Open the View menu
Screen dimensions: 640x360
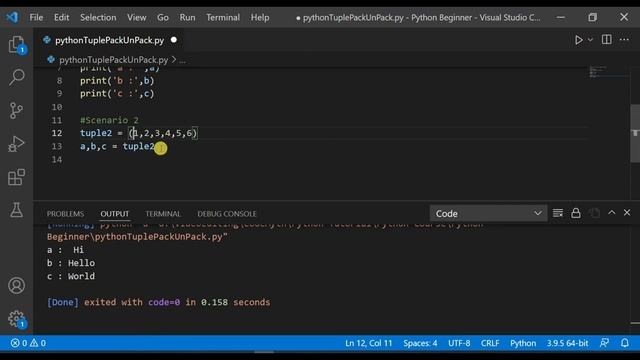point(136,18)
